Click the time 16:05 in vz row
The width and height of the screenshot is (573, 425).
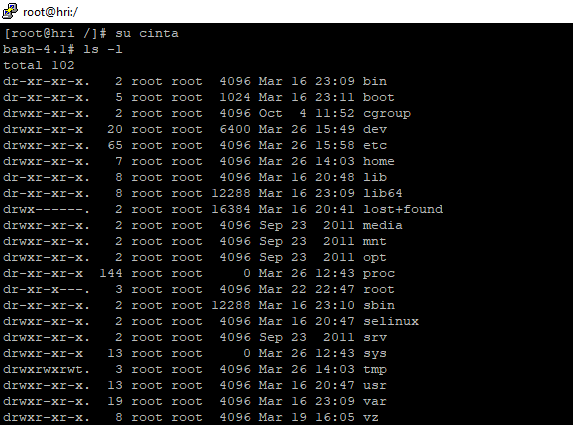click(x=335, y=417)
